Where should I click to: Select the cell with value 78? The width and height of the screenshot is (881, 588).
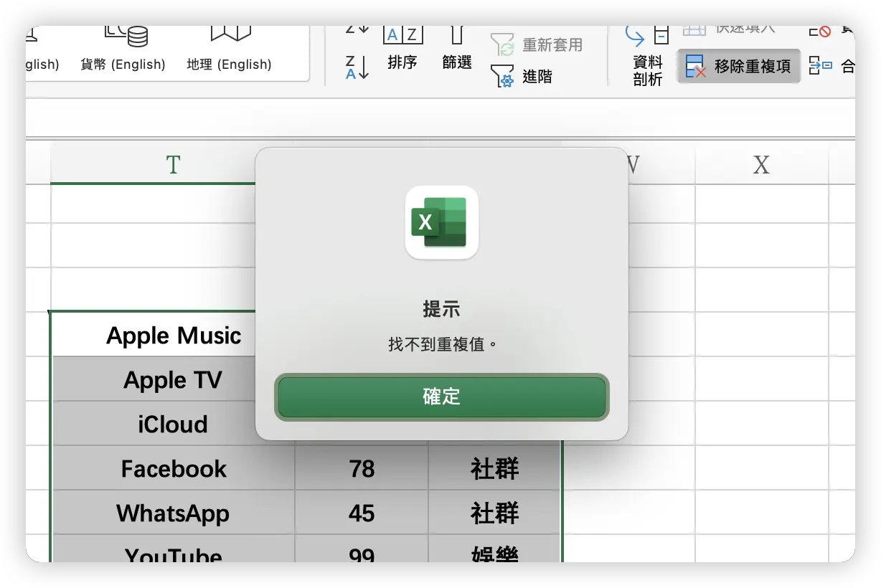click(362, 468)
